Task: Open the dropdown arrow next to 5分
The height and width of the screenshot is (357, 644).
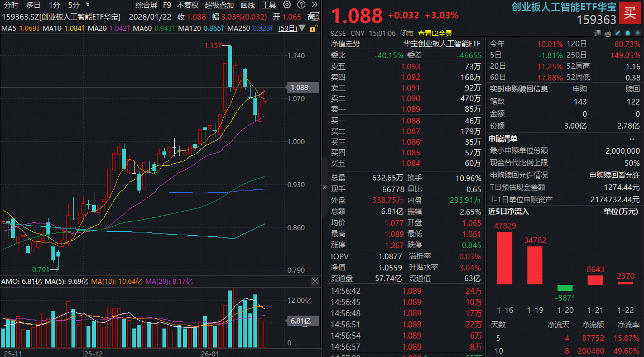Action: 86,5
